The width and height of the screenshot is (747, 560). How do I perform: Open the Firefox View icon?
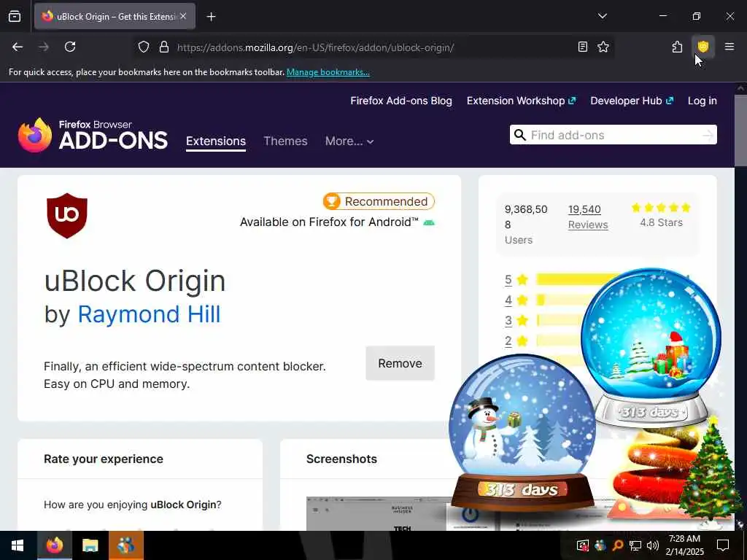click(15, 17)
